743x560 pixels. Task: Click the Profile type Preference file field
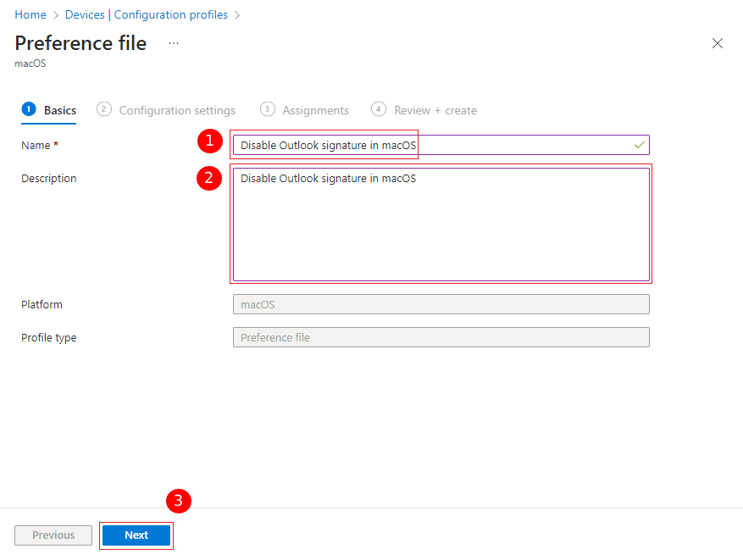441,337
